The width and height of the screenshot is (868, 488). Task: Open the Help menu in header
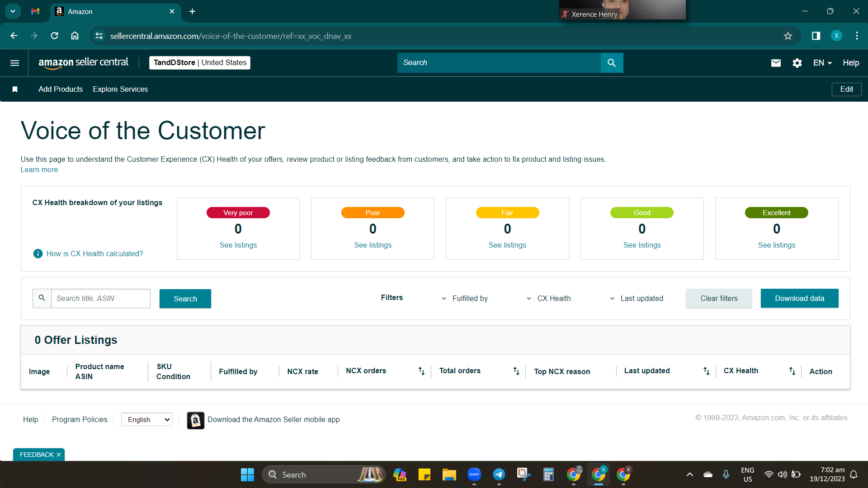[851, 63]
